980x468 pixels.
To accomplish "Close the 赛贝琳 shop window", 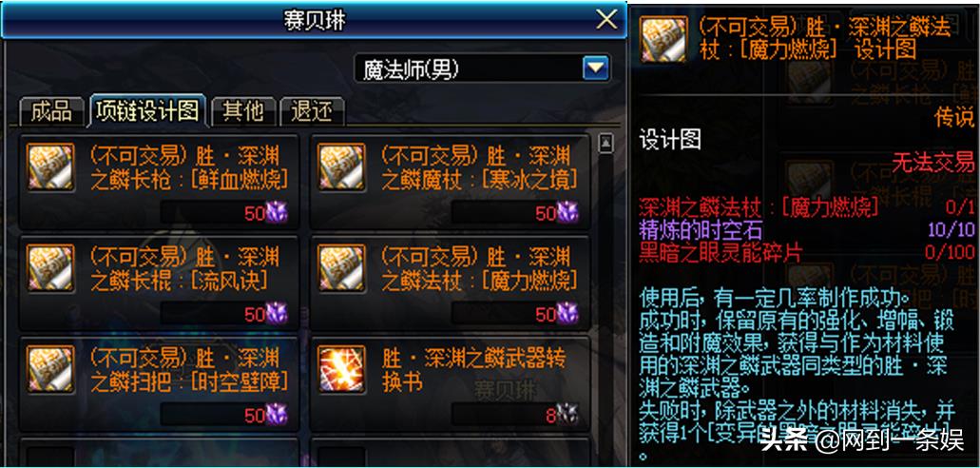I will point(606,20).
